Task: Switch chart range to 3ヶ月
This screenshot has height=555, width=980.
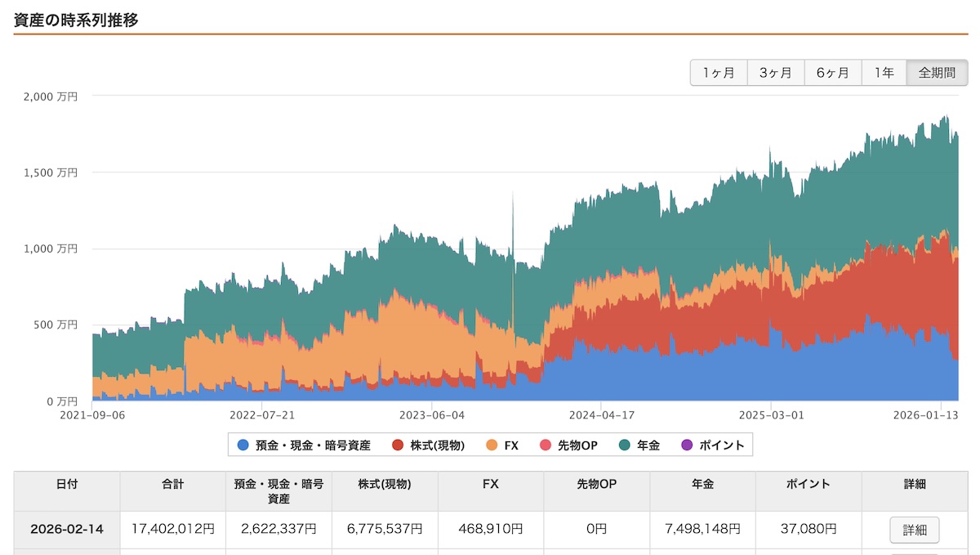Action: (776, 73)
